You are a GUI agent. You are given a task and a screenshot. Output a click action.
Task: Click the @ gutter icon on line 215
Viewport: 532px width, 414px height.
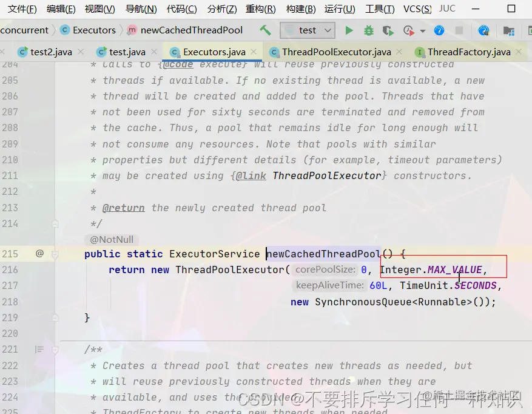pyautogui.click(x=39, y=253)
